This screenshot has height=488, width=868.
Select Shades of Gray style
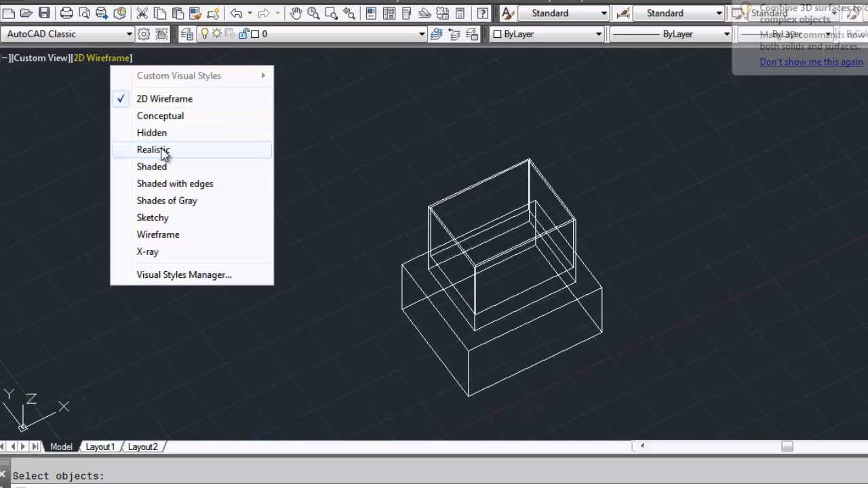(x=192, y=201)
